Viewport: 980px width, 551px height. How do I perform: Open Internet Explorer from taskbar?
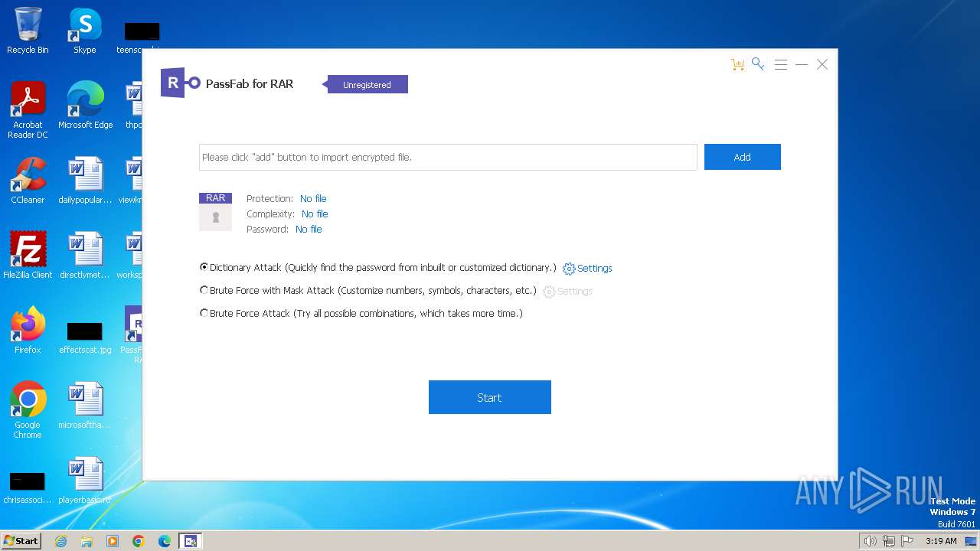60,541
